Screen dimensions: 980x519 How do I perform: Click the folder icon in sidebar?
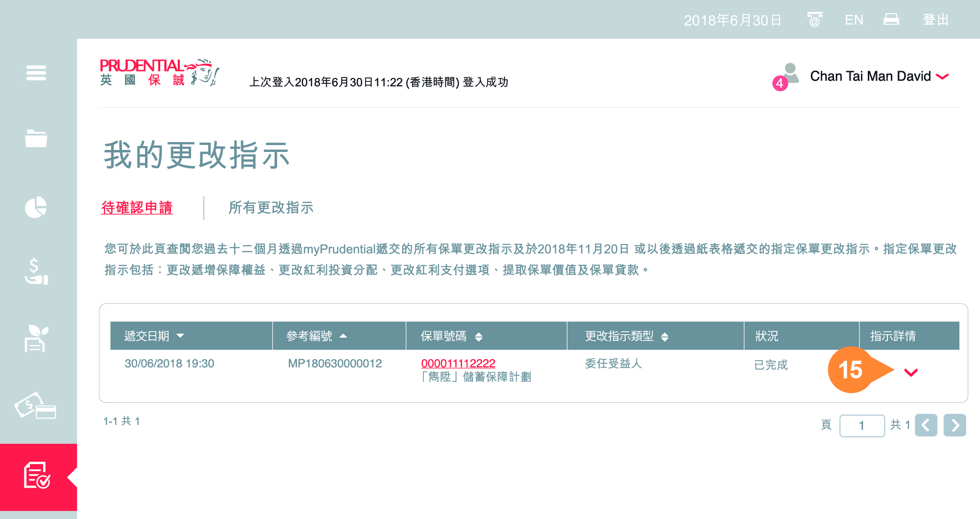(x=36, y=139)
